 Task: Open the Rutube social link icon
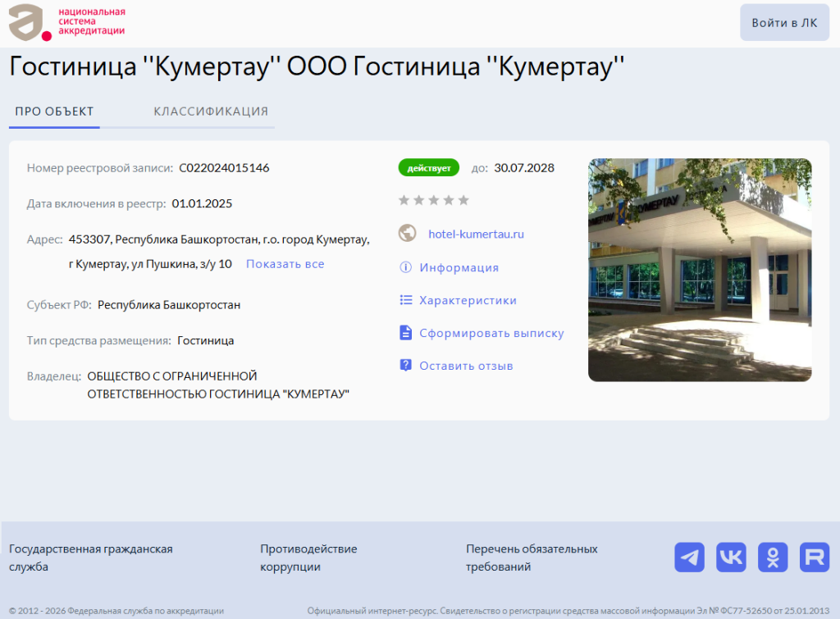pyautogui.click(x=815, y=557)
